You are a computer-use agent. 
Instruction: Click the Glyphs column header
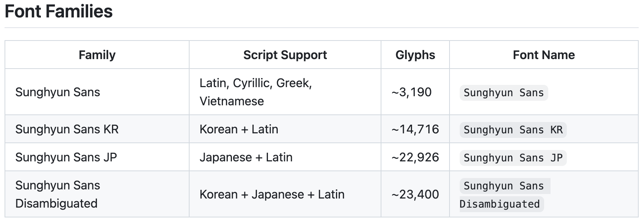click(415, 55)
